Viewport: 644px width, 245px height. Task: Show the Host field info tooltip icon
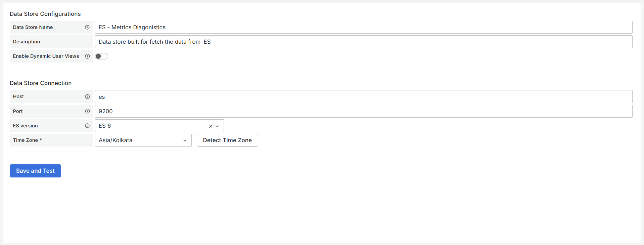87,96
